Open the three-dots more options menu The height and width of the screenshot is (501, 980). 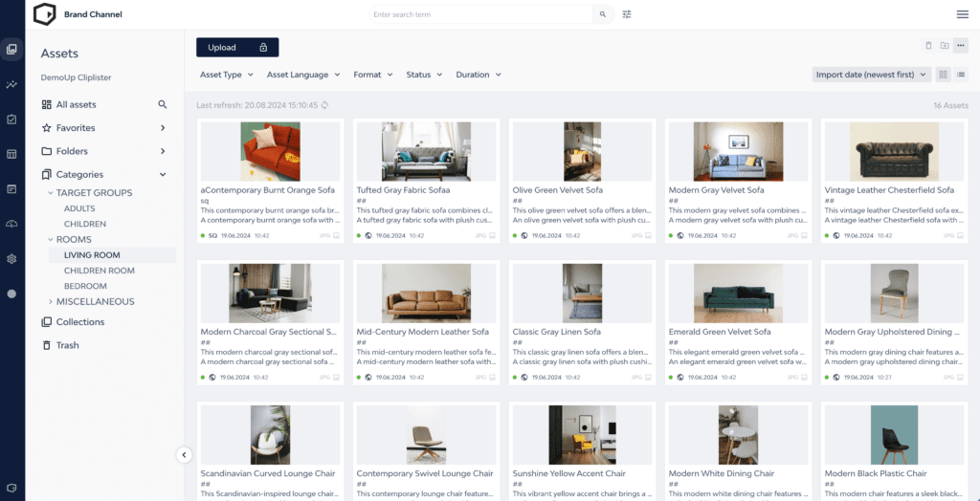point(961,46)
